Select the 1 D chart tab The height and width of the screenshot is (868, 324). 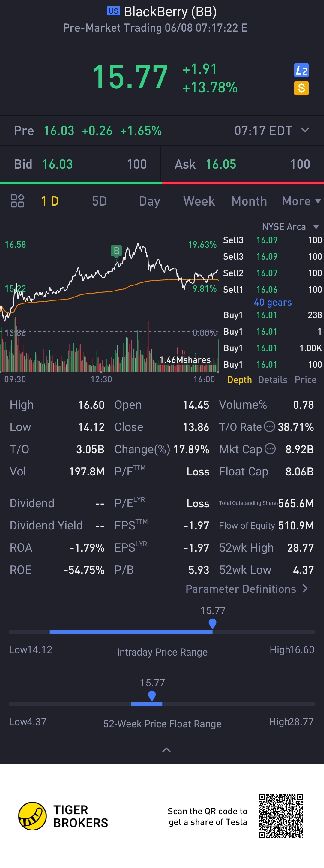click(50, 201)
